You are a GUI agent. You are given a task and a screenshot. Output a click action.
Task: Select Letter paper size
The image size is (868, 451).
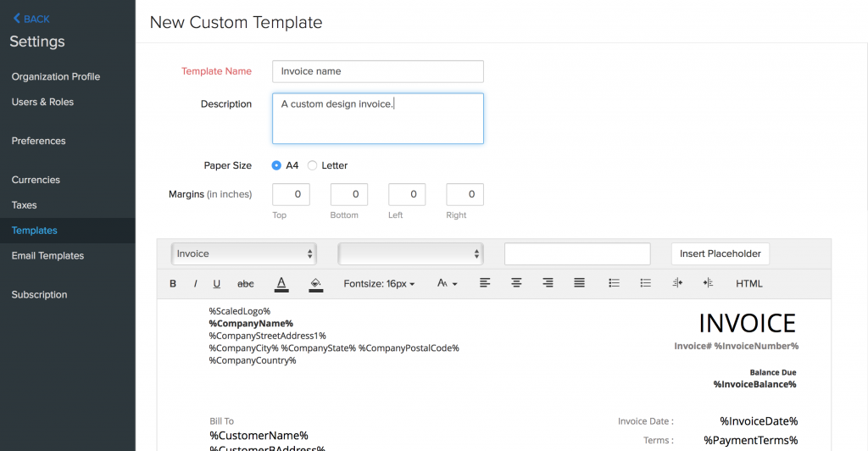click(312, 165)
